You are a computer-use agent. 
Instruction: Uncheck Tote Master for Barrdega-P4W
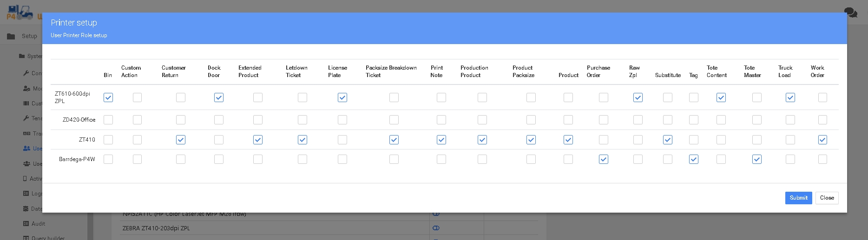[x=757, y=159]
